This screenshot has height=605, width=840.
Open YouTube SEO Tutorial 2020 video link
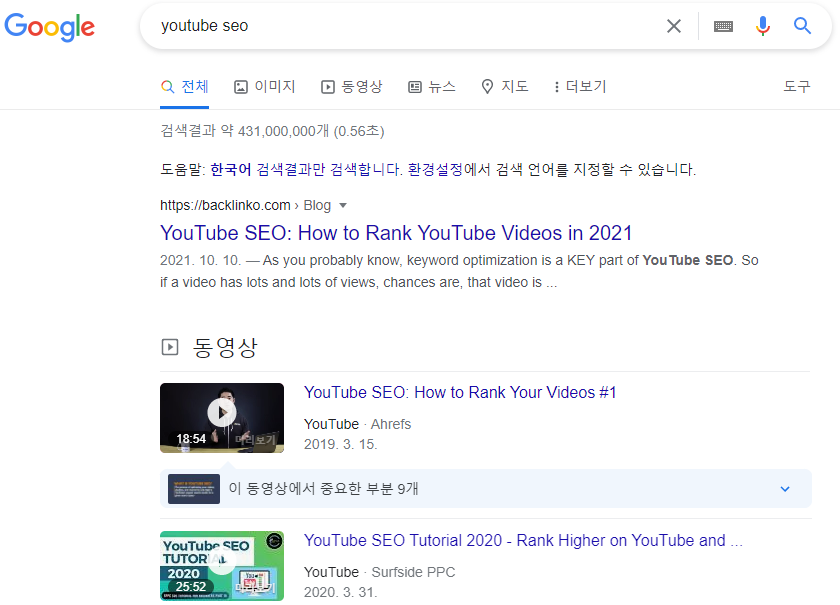coord(523,541)
